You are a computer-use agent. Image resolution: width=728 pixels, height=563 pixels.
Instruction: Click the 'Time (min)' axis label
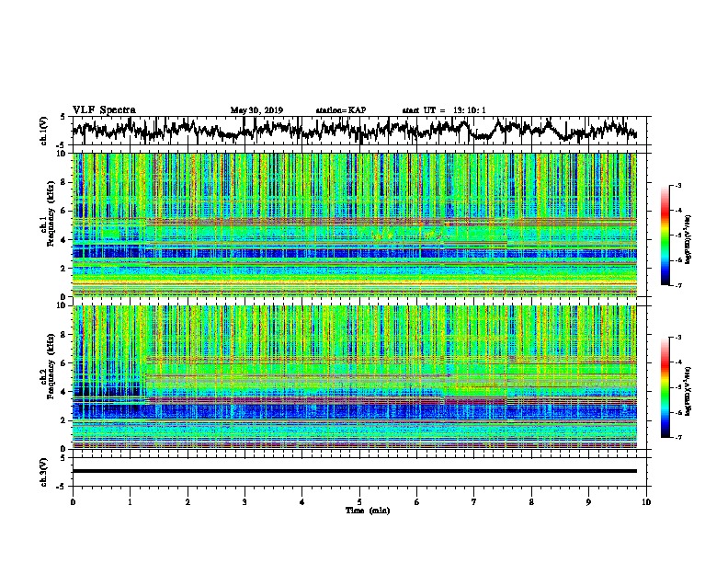pyautogui.click(x=368, y=511)
